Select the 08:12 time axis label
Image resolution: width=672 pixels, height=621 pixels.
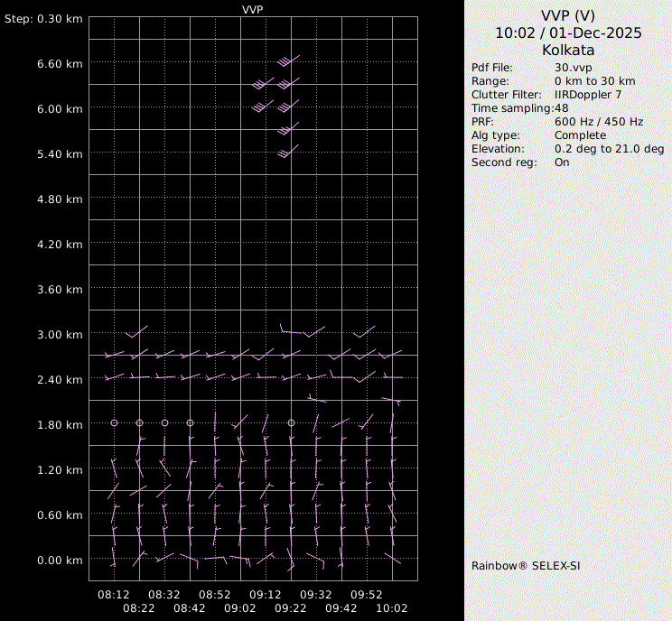click(x=114, y=596)
